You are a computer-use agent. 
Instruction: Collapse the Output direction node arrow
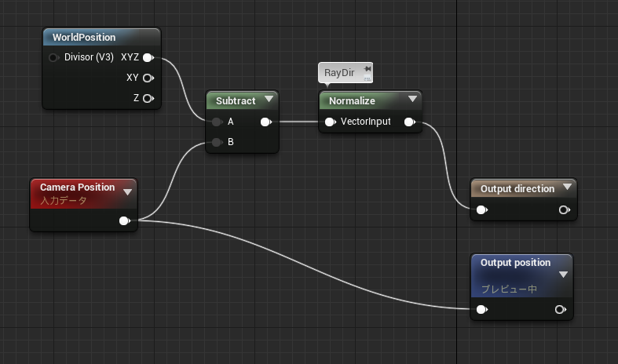click(x=567, y=187)
